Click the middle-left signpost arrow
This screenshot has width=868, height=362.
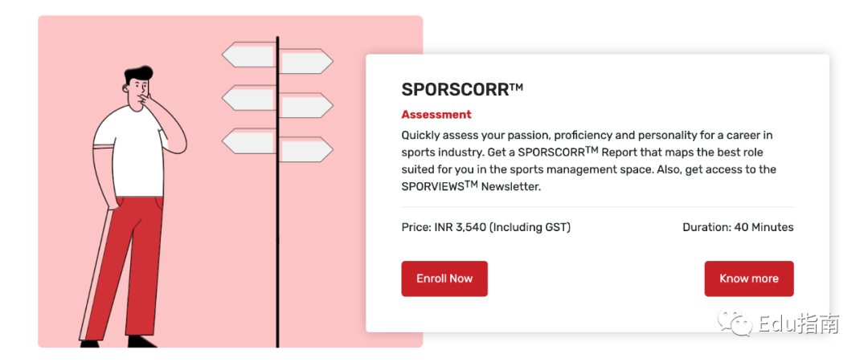point(248,98)
